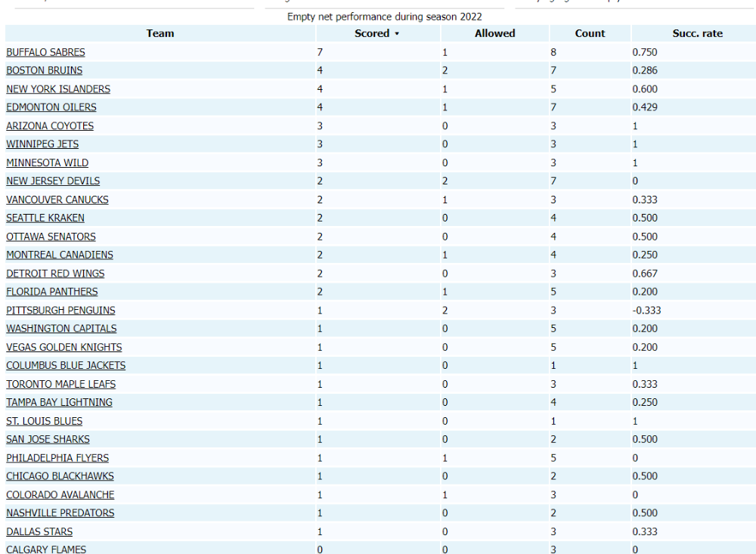Viewport: 756px width, 554px height.
Task: Sort table by Team column header
Action: (x=160, y=33)
